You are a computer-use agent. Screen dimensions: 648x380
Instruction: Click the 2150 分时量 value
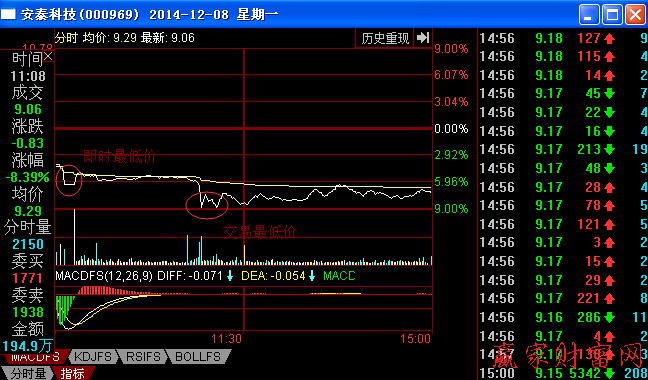pos(28,244)
